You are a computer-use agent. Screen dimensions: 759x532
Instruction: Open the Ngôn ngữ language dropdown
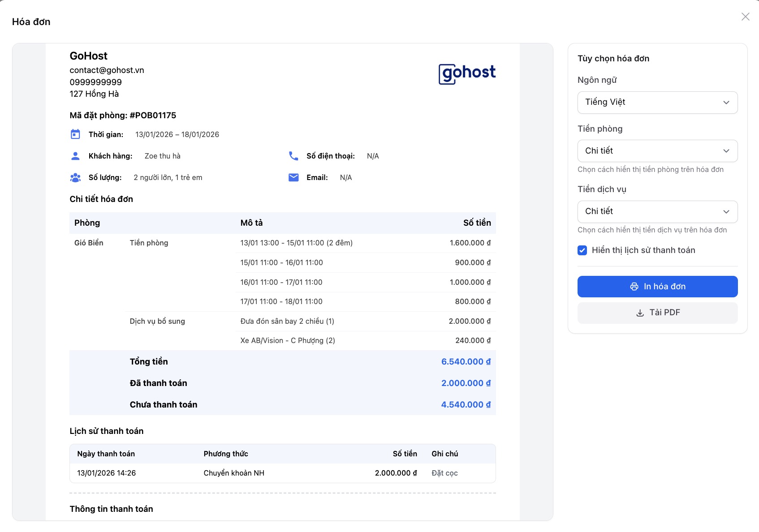[657, 103]
